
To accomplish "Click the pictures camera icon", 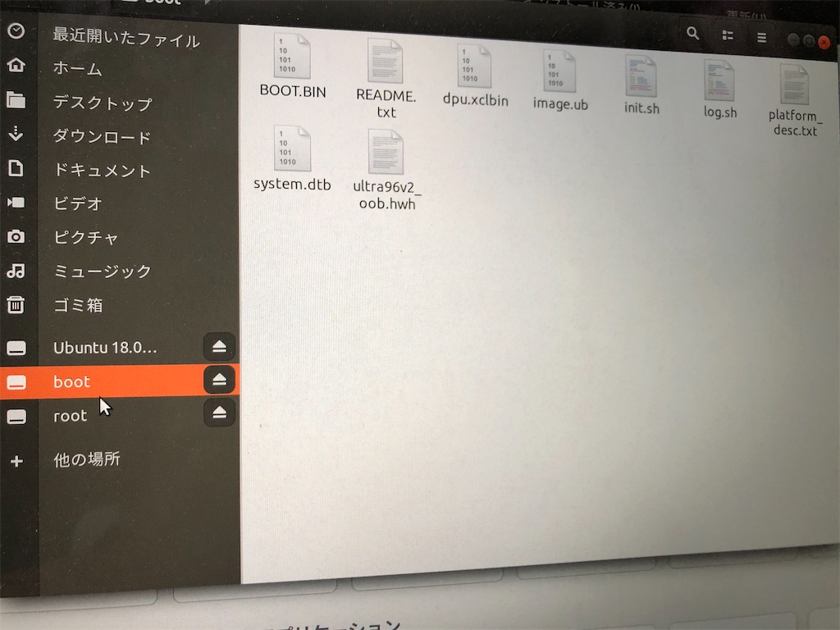I will pyautogui.click(x=16, y=236).
